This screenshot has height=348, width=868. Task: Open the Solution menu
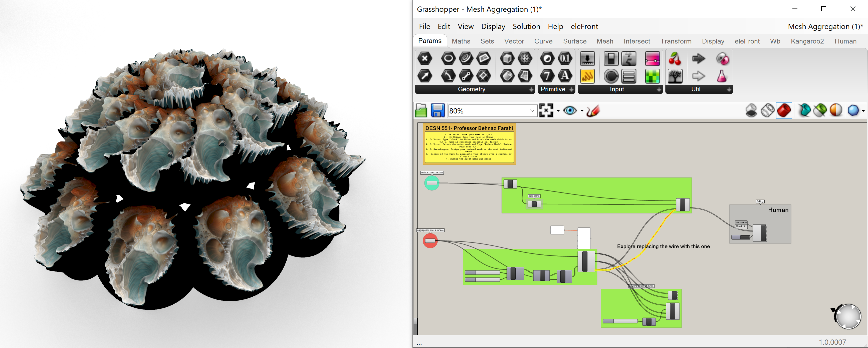pyautogui.click(x=526, y=26)
